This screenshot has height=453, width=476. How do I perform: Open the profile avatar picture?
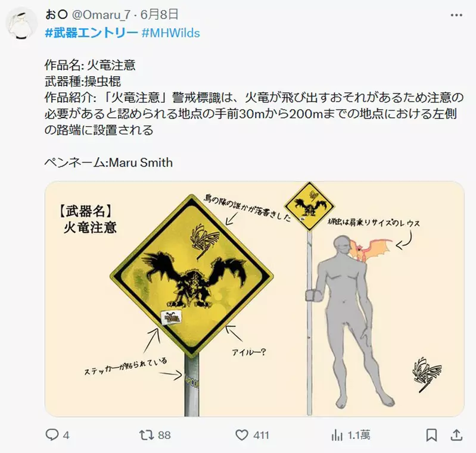[x=21, y=23]
